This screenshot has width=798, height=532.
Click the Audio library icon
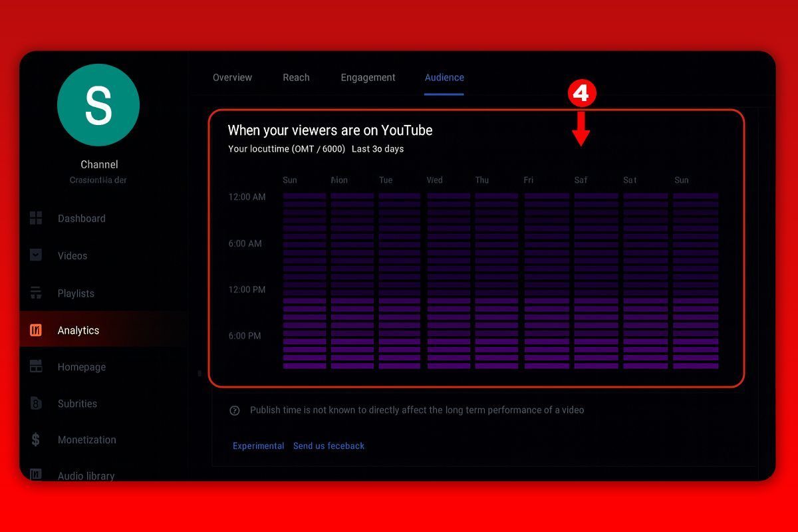[x=36, y=475]
